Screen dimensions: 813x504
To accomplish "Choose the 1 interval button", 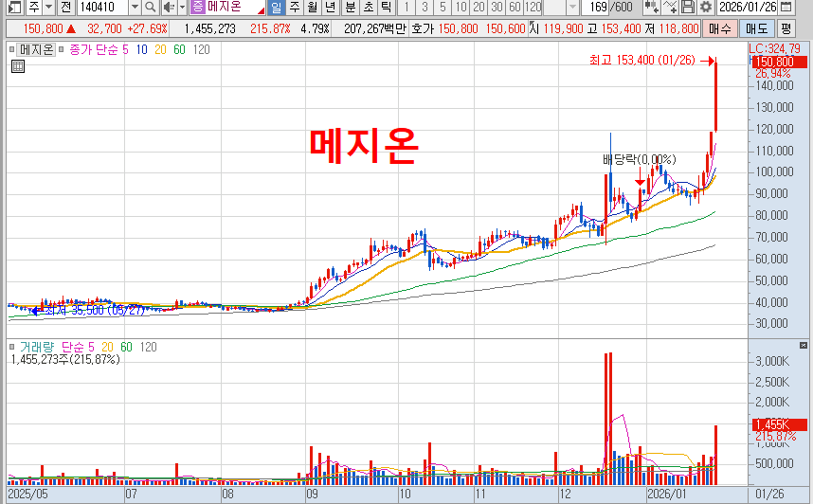I will 406,8.
